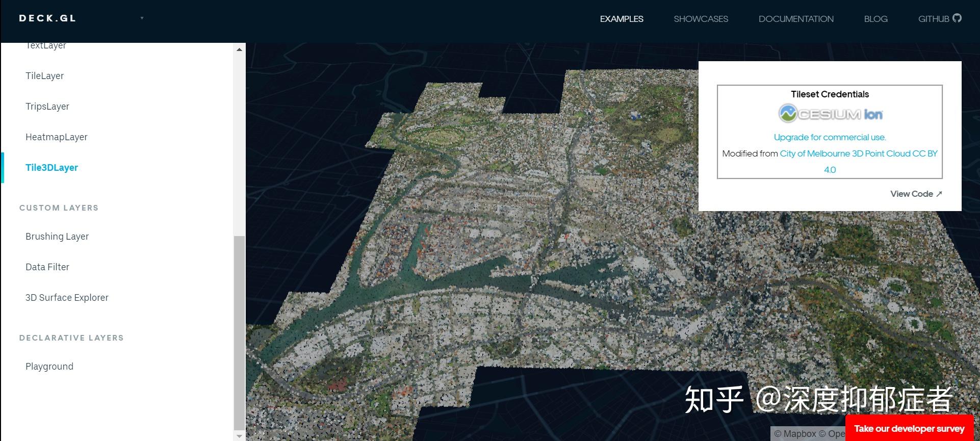Select 3D Surface Explorer

(x=67, y=298)
